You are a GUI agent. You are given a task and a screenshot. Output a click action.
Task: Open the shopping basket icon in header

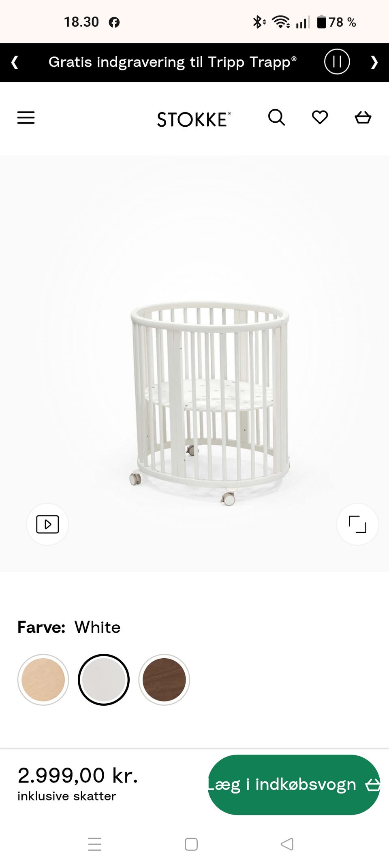(363, 117)
